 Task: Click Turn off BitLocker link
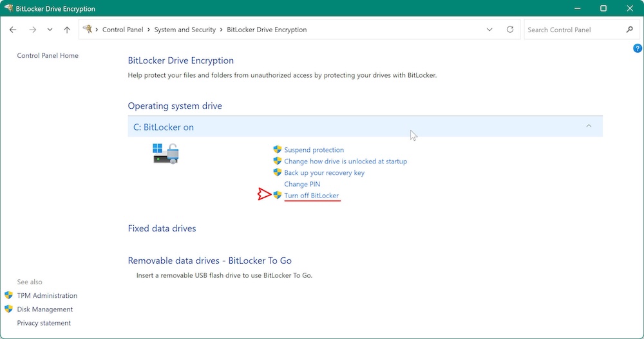pos(311,196)
